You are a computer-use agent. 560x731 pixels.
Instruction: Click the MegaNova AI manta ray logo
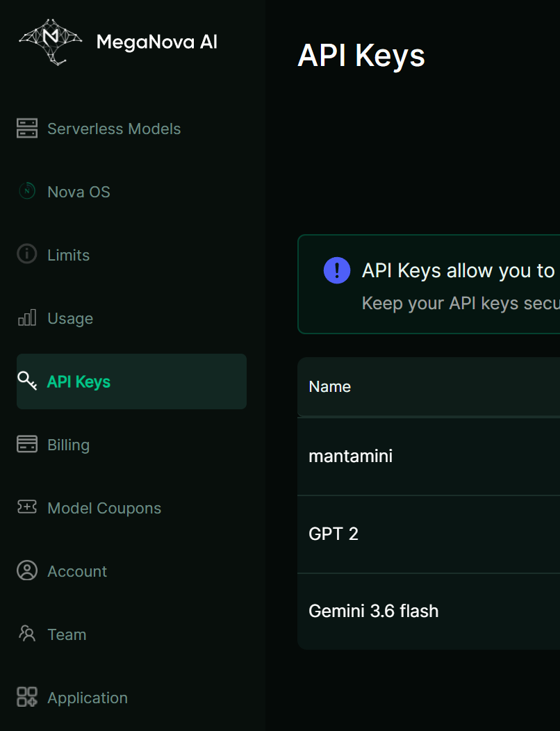pos(50,42)
